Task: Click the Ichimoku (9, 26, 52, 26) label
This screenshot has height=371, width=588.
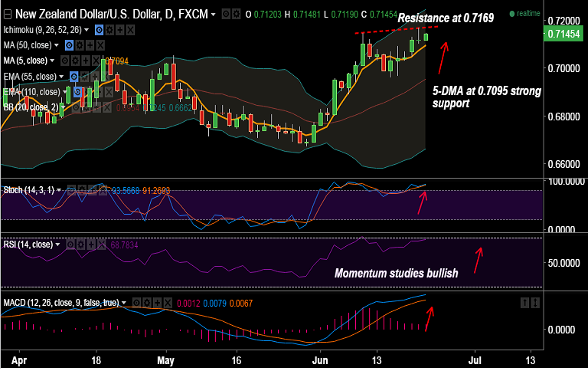Action: [42, 30]
